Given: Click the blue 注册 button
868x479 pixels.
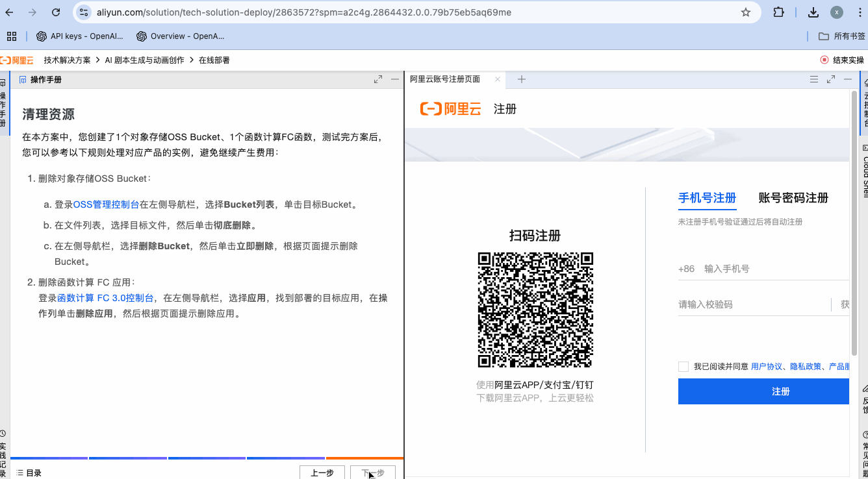Looking at the screenshot, I should click(x=763, y=391).
